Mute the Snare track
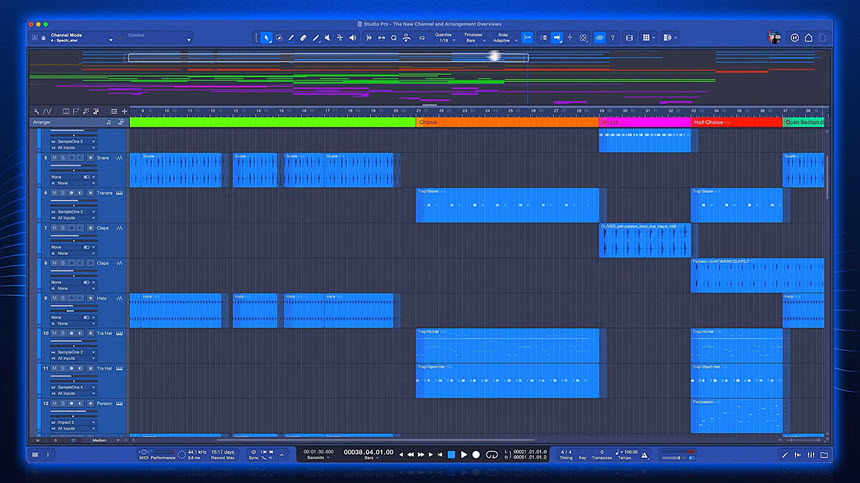Viewport: 860px width, 483px height. [54, 158]
